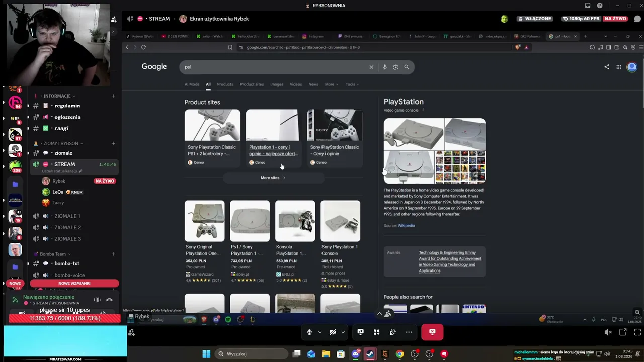Screen dimensions: 644x362
Task: Open server with 56 badge in sidebar
Action: (15, 102)
